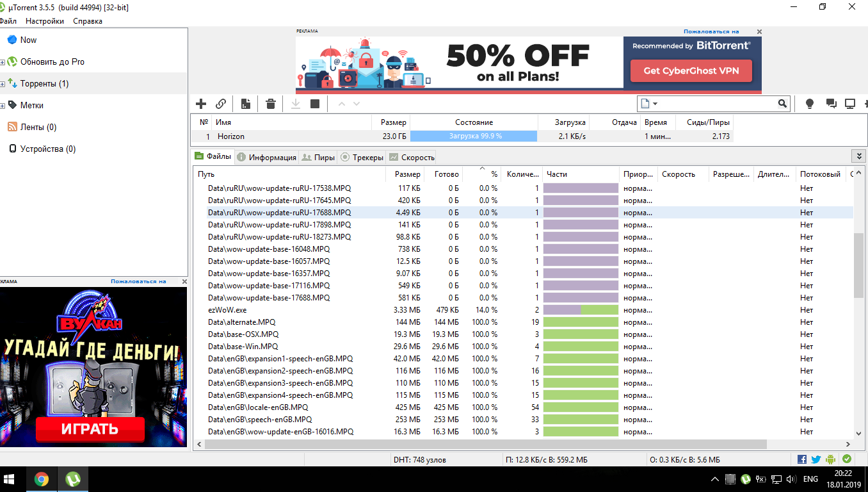Click the Add Torrent from URL link icon
This screenshot has width=868, height=492.
[x=221, y=104]
